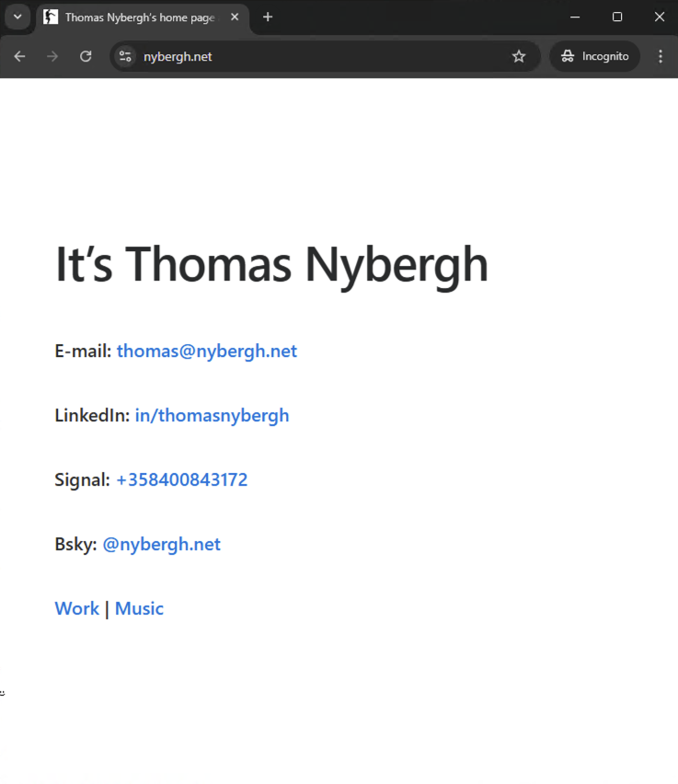This screenshot has height=784, width=678.
Task: Maximize the browser window
Action: point(617,17)
